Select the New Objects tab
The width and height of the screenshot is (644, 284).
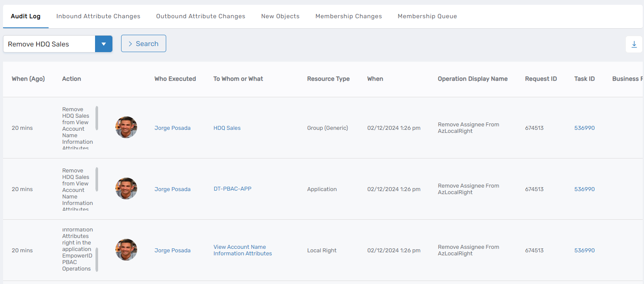(x=280, y=17)
